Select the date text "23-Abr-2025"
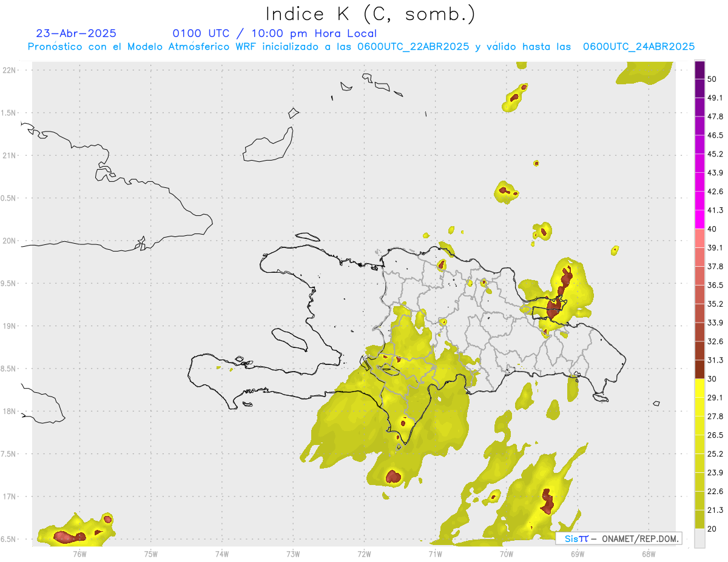 click(76, 33)
